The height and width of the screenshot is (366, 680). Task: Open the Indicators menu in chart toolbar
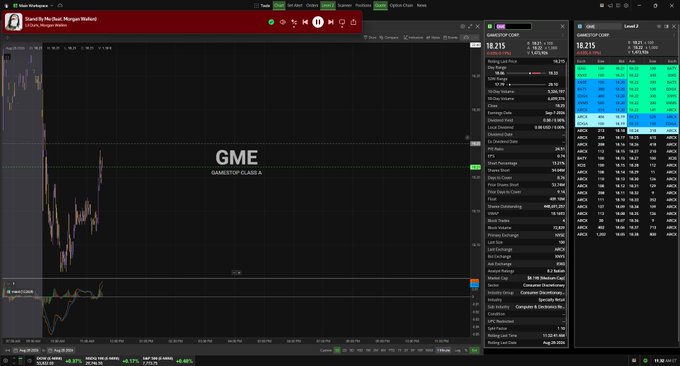[x=413, y=38]
